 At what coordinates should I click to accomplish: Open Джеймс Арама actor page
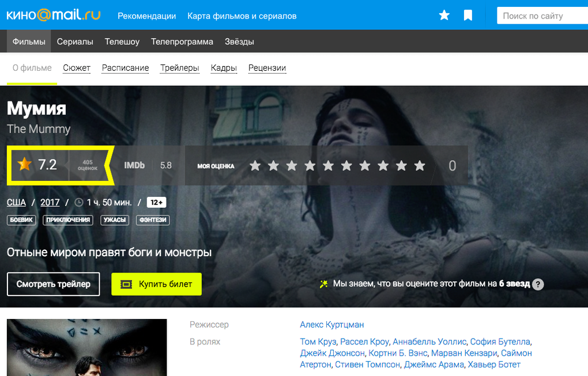click(x=434, y=364)
